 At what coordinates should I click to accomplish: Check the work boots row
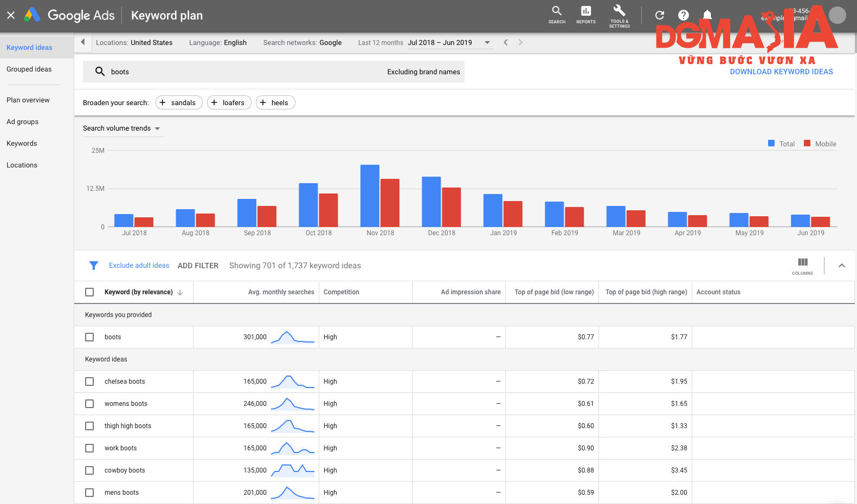(89, 448)
